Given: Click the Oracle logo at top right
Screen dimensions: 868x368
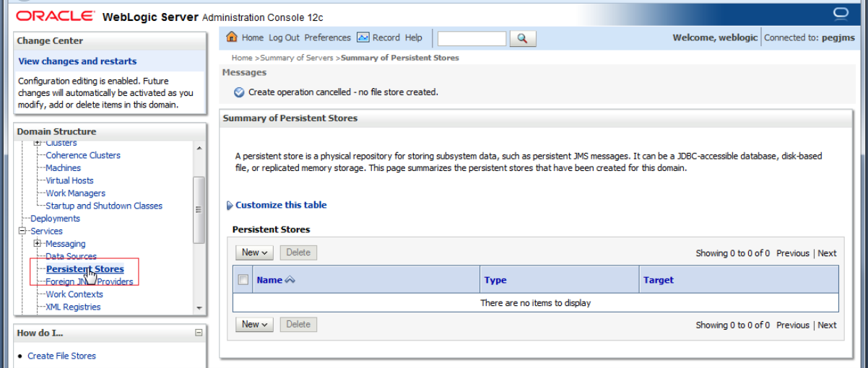Looking at the screenshot, I should click(841, 14).
